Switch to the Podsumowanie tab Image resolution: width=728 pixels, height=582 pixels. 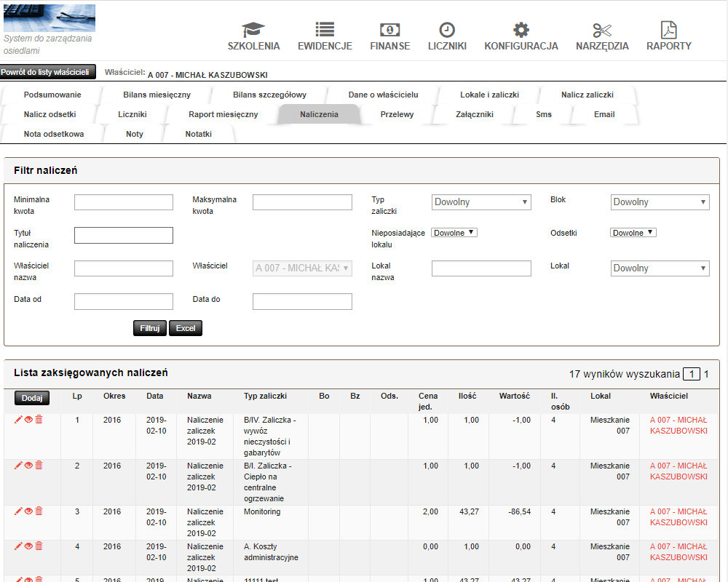(52, 95)
